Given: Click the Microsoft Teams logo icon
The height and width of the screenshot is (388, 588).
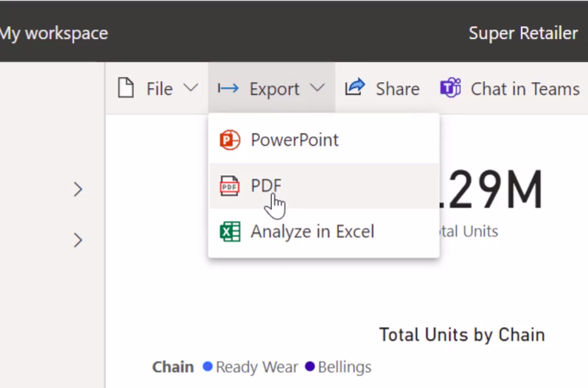Looking at the screenshot, I should tap(451, 88).
